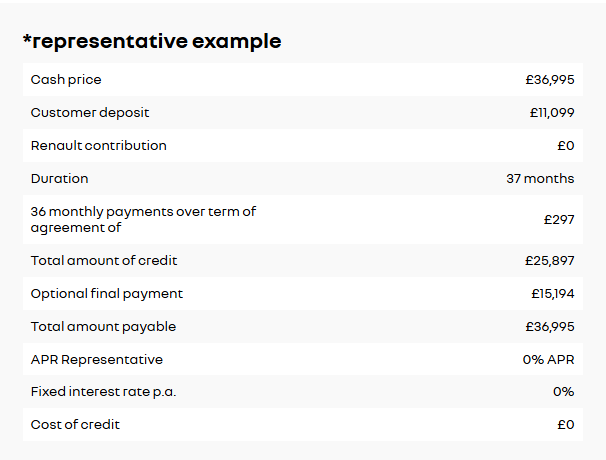Click the £297 monthly payment amount
This screenshot has width=606, height=460.
559,220
